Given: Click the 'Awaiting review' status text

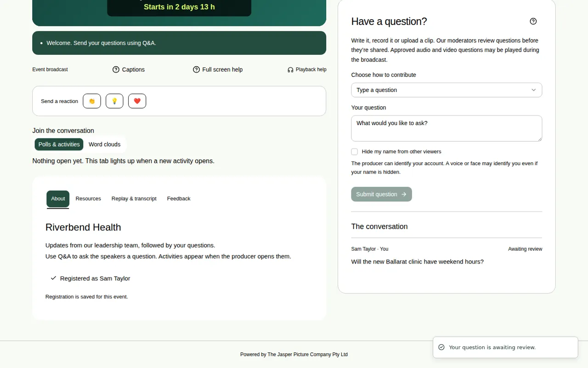Looking at the screenshot, I should 525,249.
